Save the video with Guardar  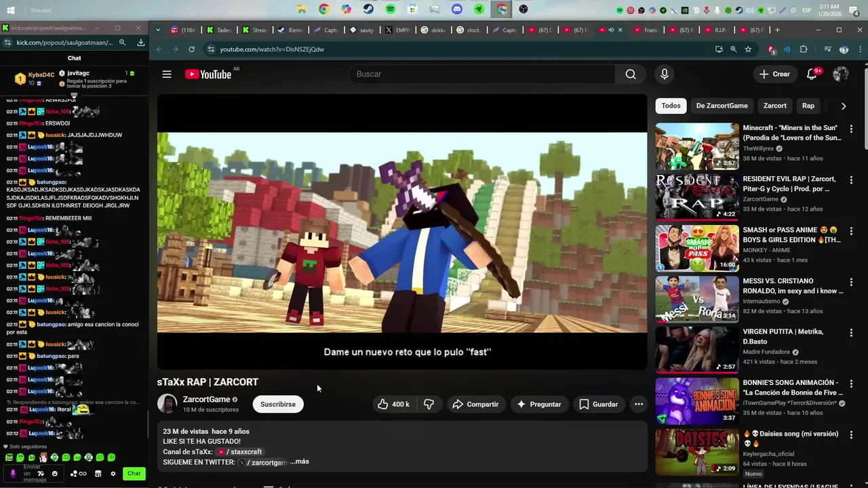click(x=599, y=404)
